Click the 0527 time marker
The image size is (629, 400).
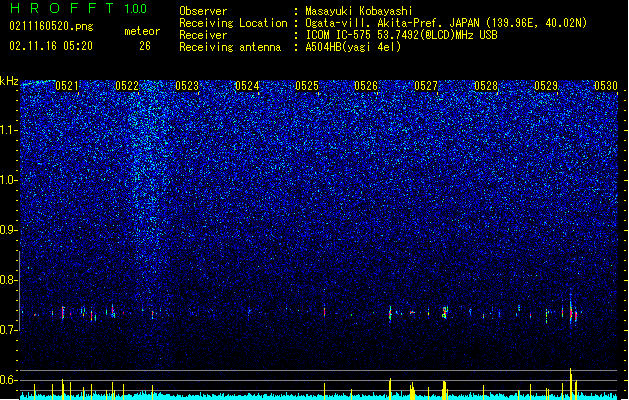pyautogui.click(x=426, y=86)
